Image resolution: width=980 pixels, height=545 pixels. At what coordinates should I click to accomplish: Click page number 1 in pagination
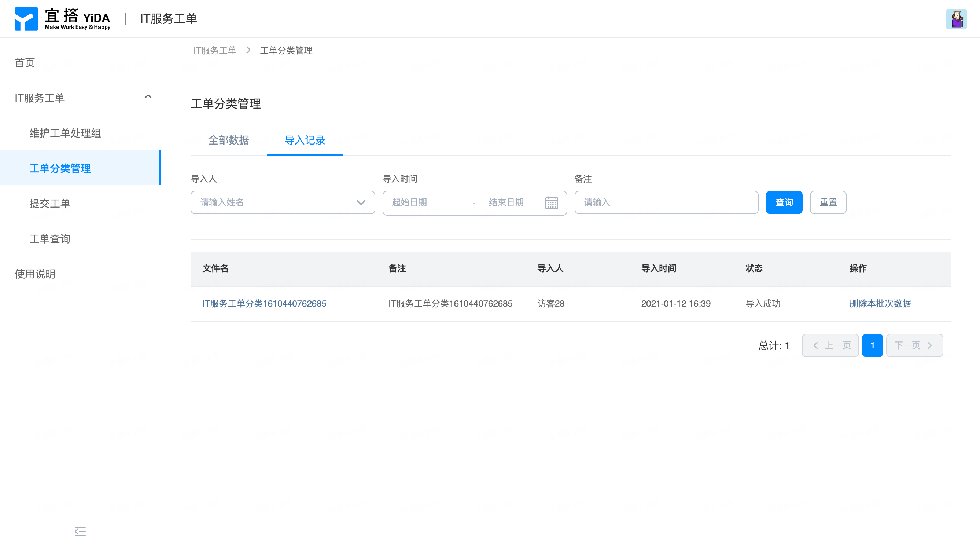(x=872, y=345)
